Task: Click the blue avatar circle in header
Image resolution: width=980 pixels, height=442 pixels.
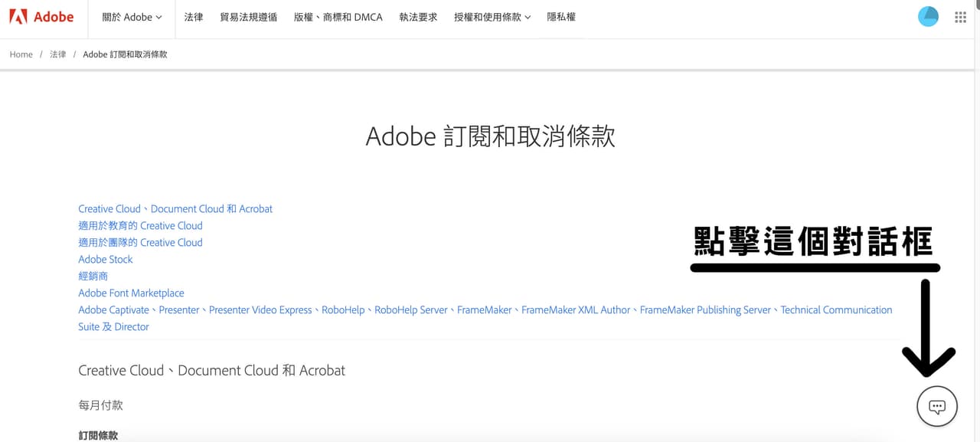Action: [928, 15]
